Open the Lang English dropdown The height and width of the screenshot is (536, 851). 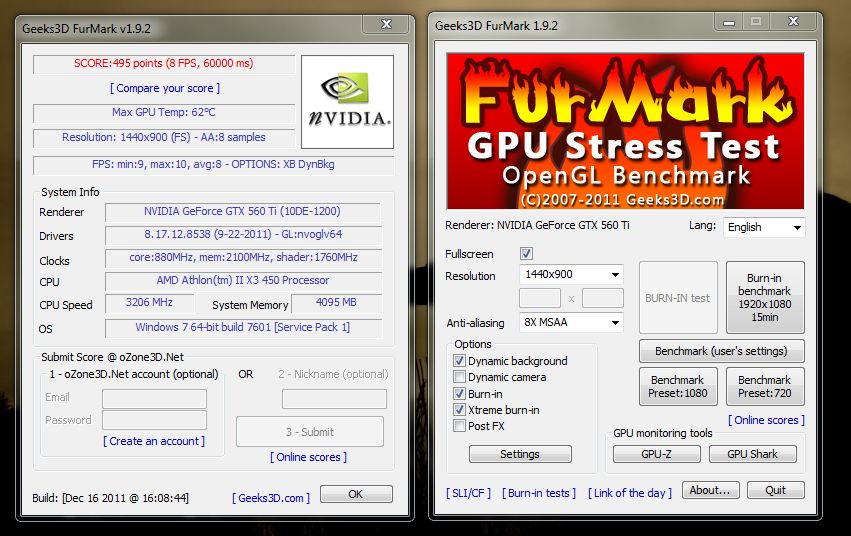tap(764, 227)
